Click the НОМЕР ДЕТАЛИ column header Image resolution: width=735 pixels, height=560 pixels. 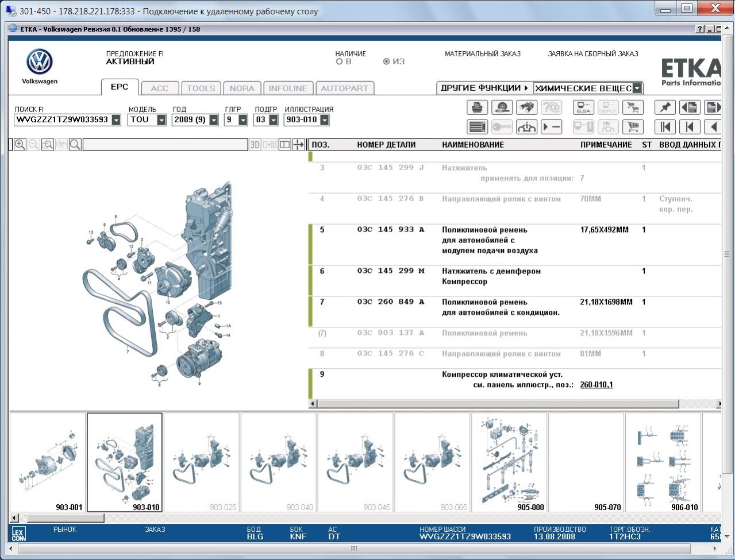coord(386,145)
